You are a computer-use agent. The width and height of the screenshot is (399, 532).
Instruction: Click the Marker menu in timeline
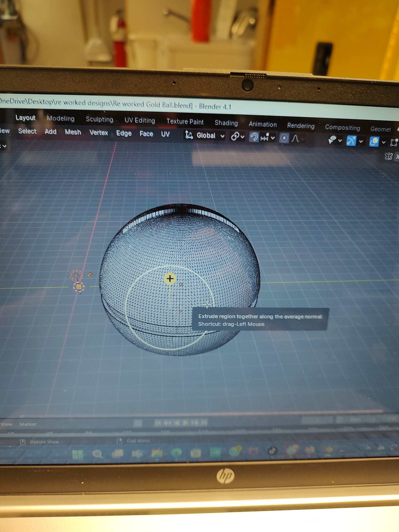(28, 424)
